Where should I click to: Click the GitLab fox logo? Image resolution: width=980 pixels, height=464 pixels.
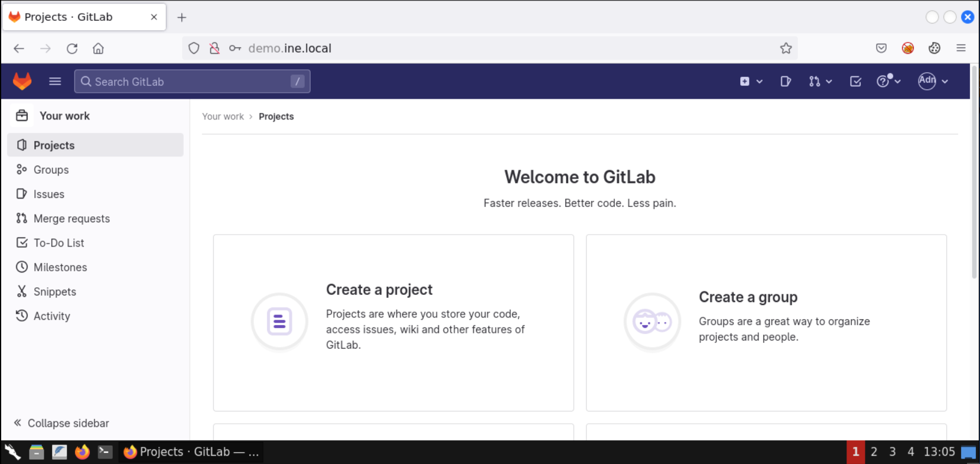pyautogui.click(x=22, y=81)
